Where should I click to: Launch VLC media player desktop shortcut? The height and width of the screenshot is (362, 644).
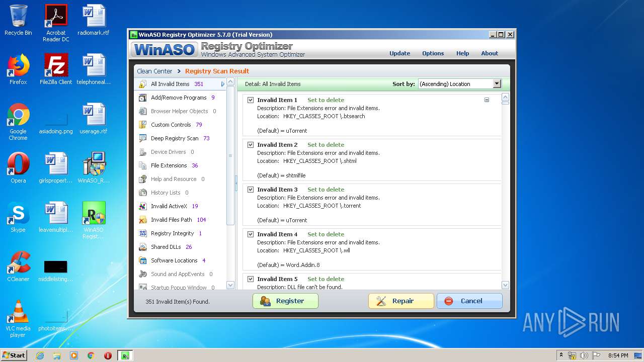point(18,319)
